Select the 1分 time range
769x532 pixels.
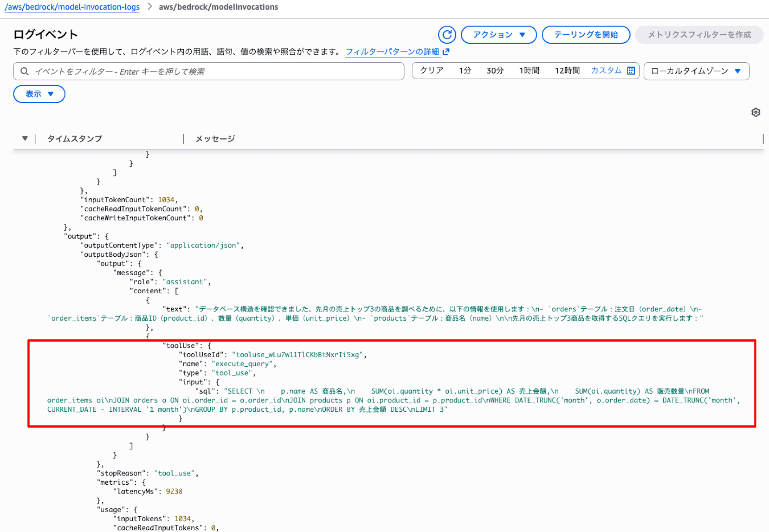(465, 71)
